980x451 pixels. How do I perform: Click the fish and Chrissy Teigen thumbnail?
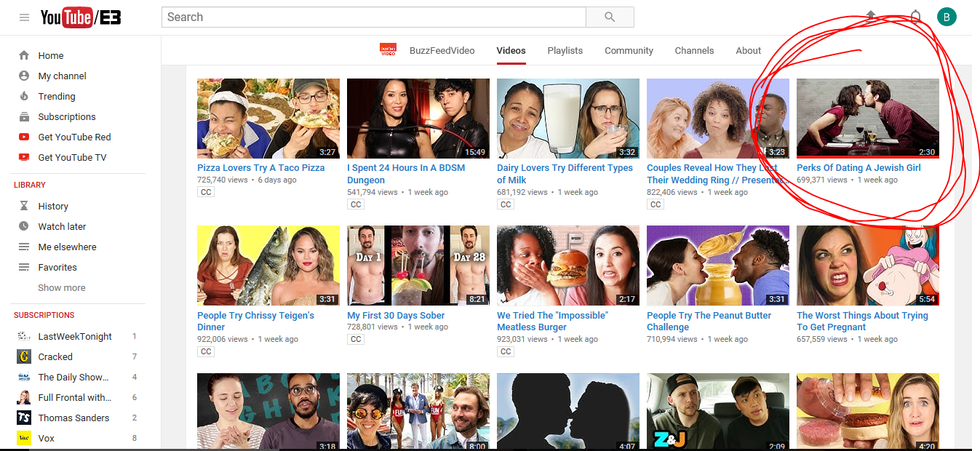pyautogui.click(x=268, y=265)
